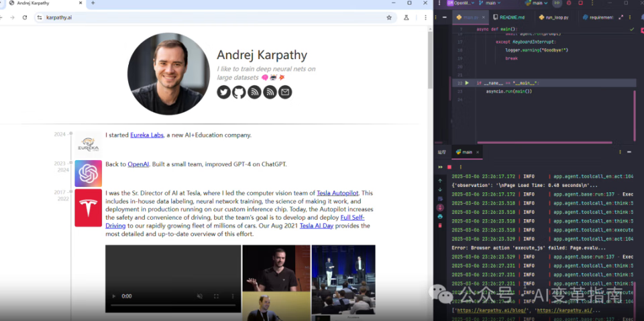This screenshot has width=644, height=321.
Task: Expand the editor tabs with the arrows icon
Action: coord(621,17)
